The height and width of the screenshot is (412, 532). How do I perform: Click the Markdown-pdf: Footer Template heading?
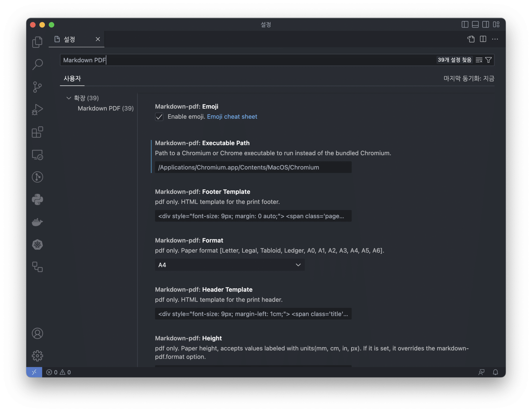coord(203,192)
